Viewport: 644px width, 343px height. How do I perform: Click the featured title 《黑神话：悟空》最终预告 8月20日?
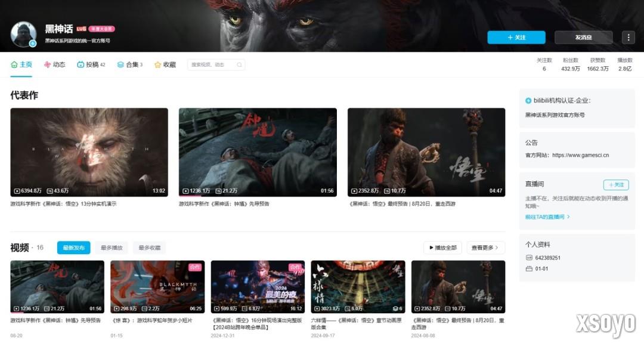click(x=402, y=204)
